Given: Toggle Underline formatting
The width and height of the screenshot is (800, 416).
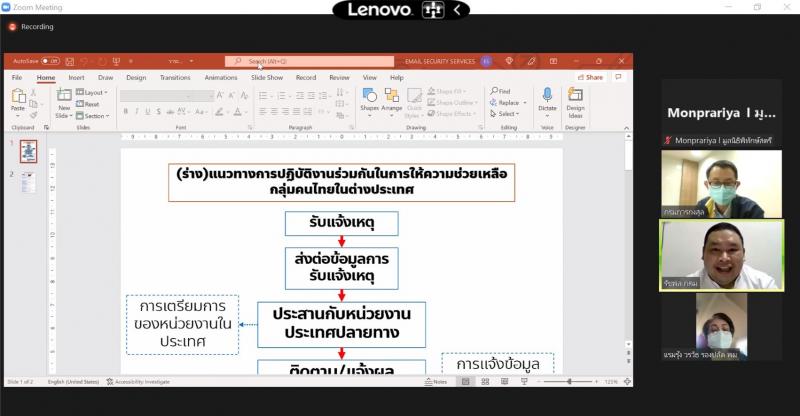Looking at the screenshot, I should (148, 111).
